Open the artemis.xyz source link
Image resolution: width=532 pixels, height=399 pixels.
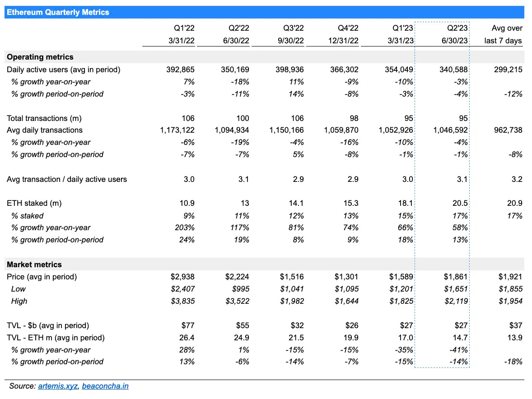click(58, 386)
